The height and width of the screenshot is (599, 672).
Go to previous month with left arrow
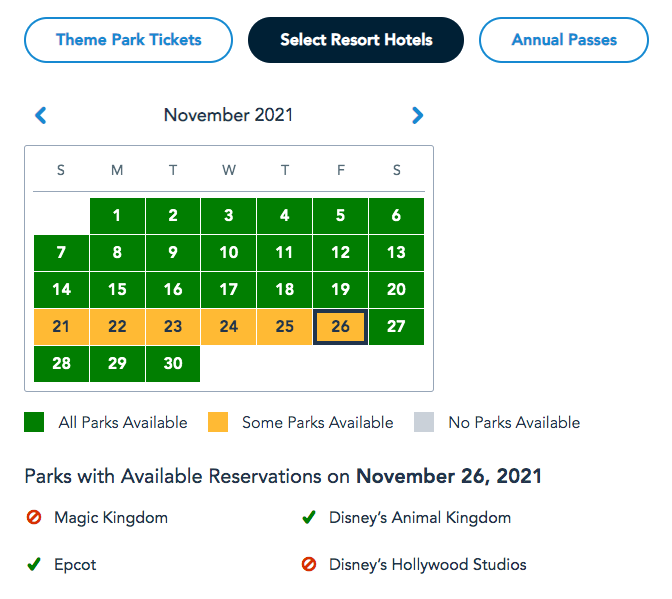tap(40, 116)
